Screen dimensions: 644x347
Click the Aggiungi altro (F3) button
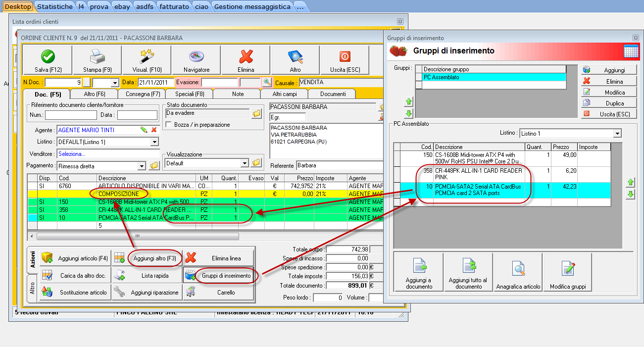pos(154,258)
